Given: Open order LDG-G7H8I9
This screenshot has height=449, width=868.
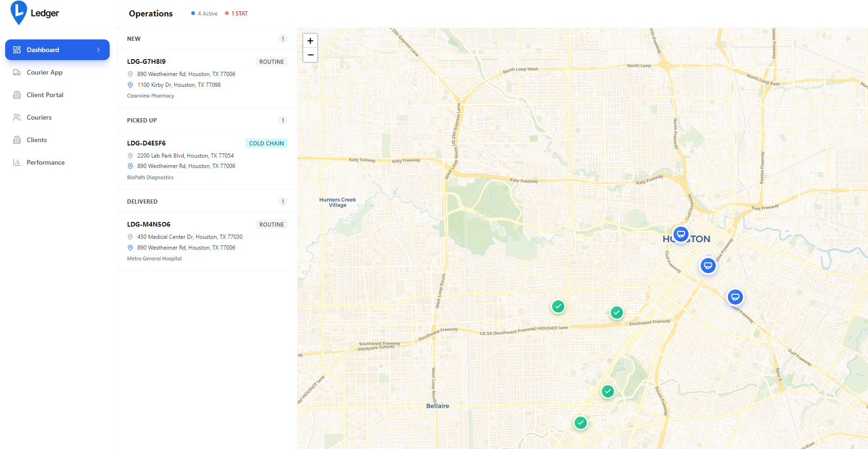Looking at the screenshot, I should pyautogui.click(x=146, y=61).
